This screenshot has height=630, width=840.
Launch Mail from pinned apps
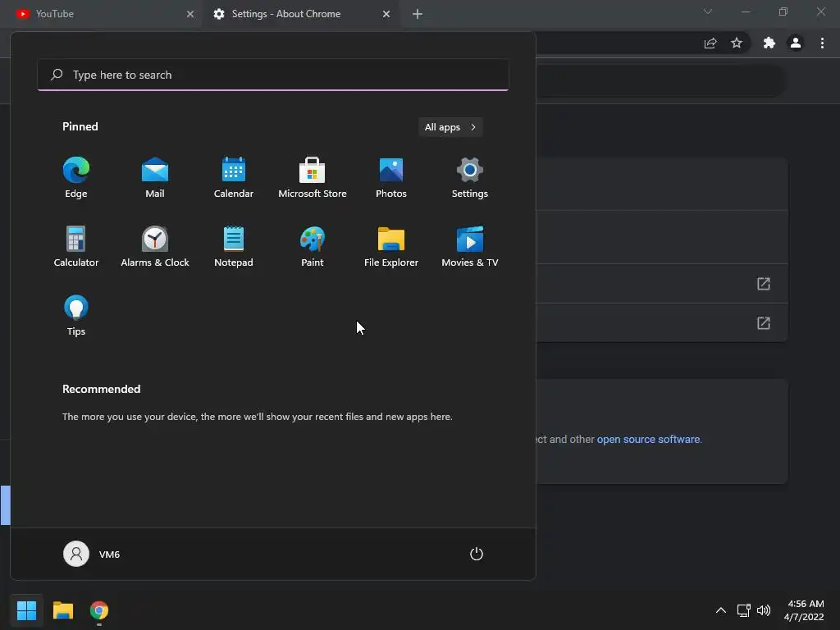pyautogui.click(x=155, y=178)
